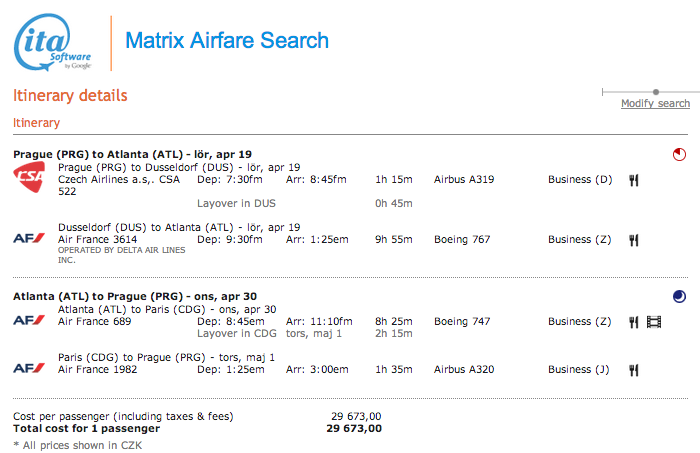Viewport: 700px width, 453px height.
Task: Click the meal icon for CSA 522
Action: click(x=633, y=180)
